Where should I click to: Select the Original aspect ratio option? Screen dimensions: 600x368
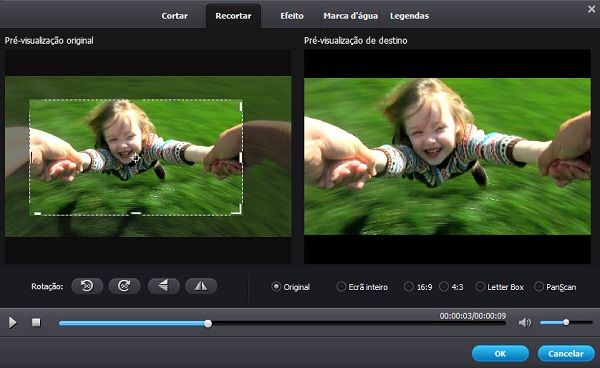(291, 287)
